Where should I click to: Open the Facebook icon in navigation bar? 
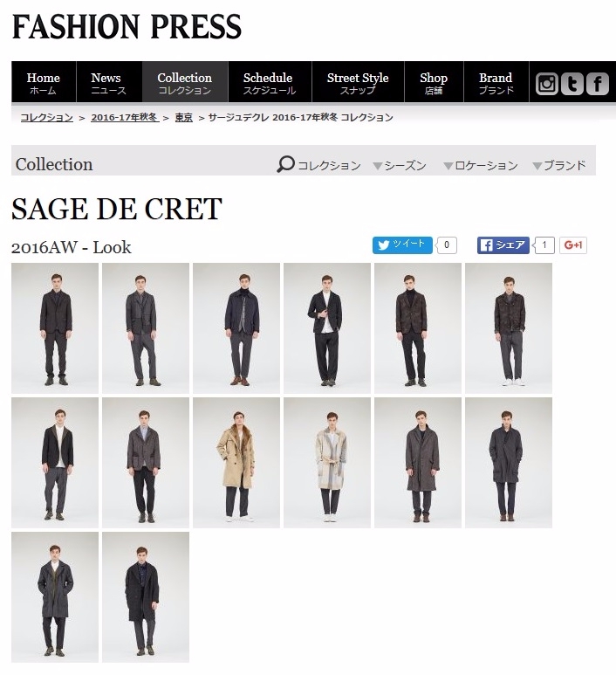pyautogui.click(x=597, y=84)
